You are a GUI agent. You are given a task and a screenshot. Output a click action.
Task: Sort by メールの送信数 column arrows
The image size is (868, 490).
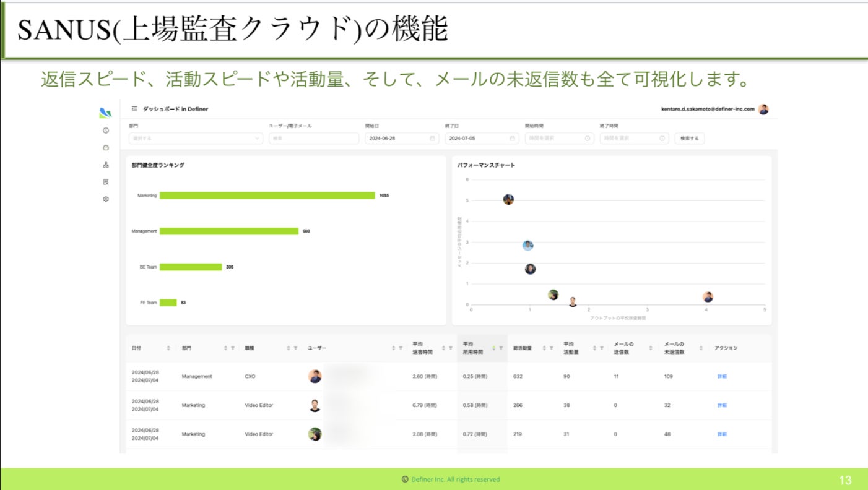pos(651,348)
